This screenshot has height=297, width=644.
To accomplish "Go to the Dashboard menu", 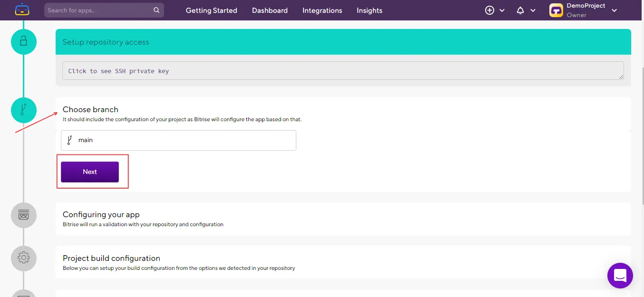I will (x=270, y=10).
